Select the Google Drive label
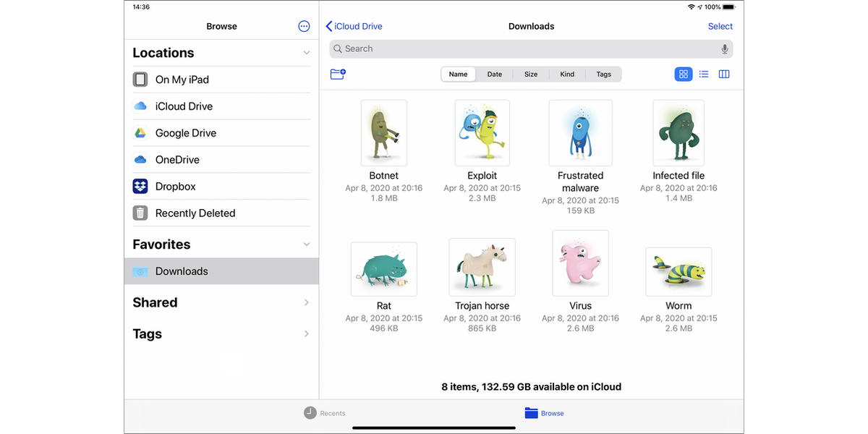This screenshot has width=868, height=434. pyautogui.click(x=186, y=133)
